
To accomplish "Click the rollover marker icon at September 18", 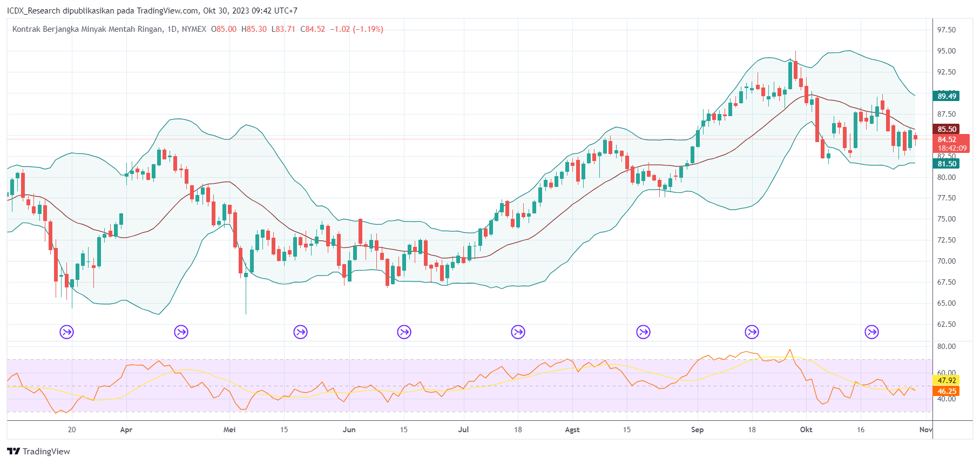I will tap(752, 332).
